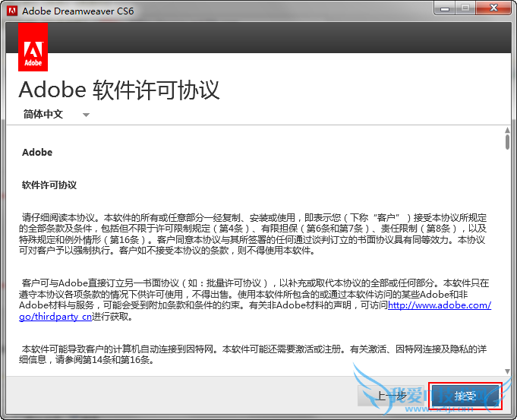Open the adobe.com thirdparty_cn hyperlink
This screenshot has width=517, height=420.
tap(440, 305)
